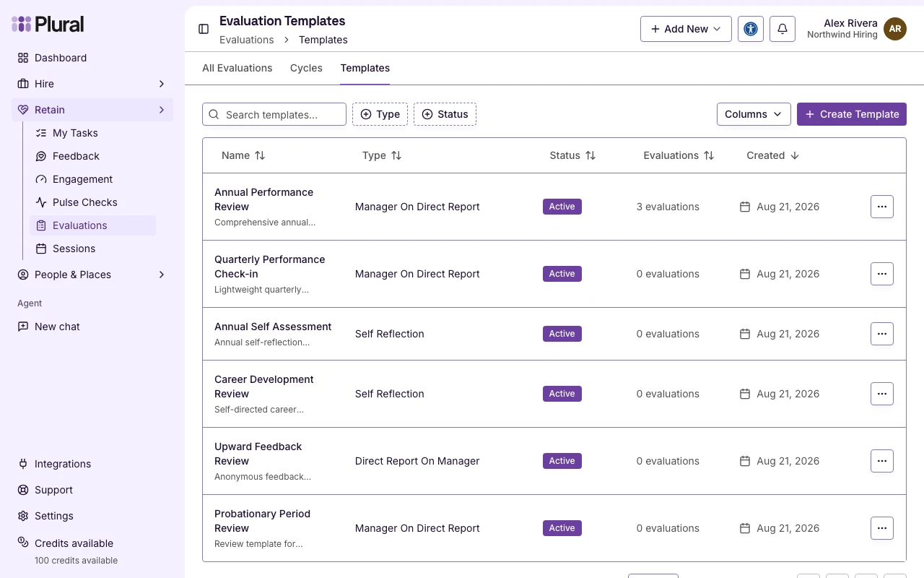Open row actions for Annual Performance Review
Screen dimensions: 924x578
pyautogui.click(x=882, y=207)
